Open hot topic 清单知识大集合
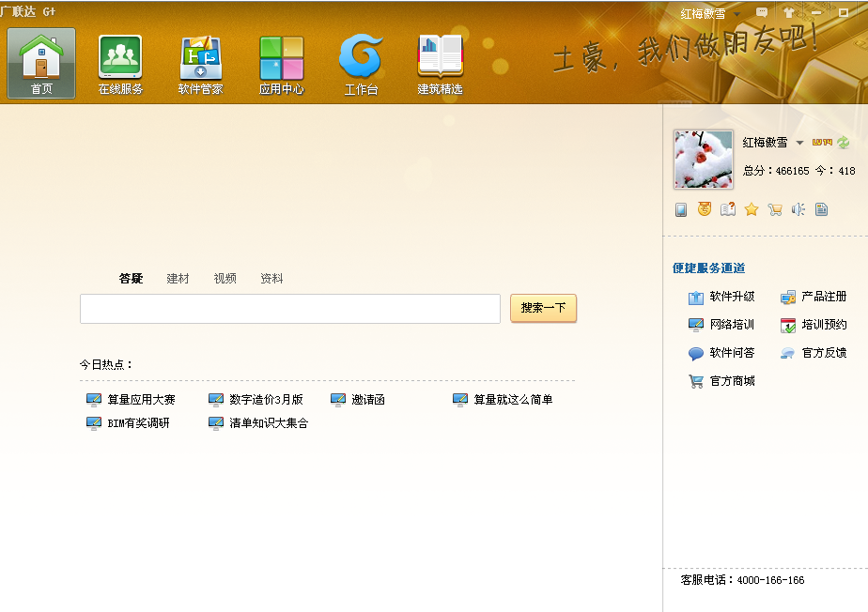This screenshot has width=868, height=612. [258, 423]
